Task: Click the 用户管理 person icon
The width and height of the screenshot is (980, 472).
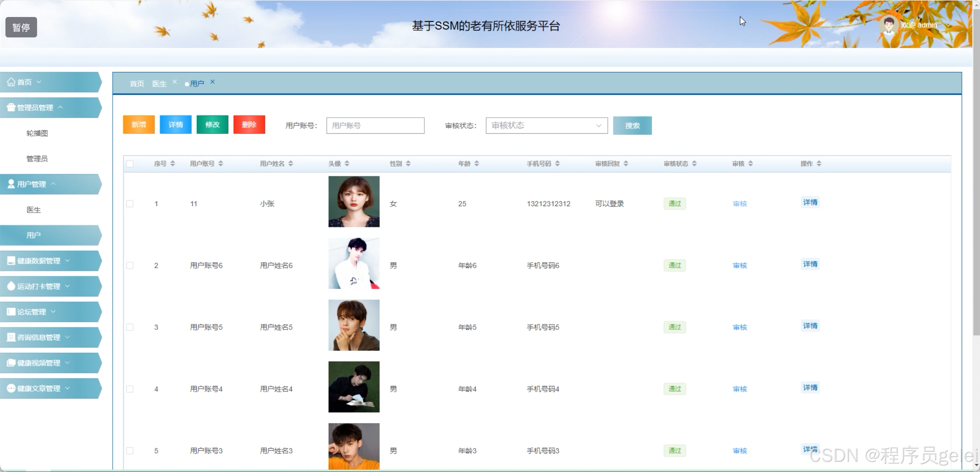Action: point(11,184)
